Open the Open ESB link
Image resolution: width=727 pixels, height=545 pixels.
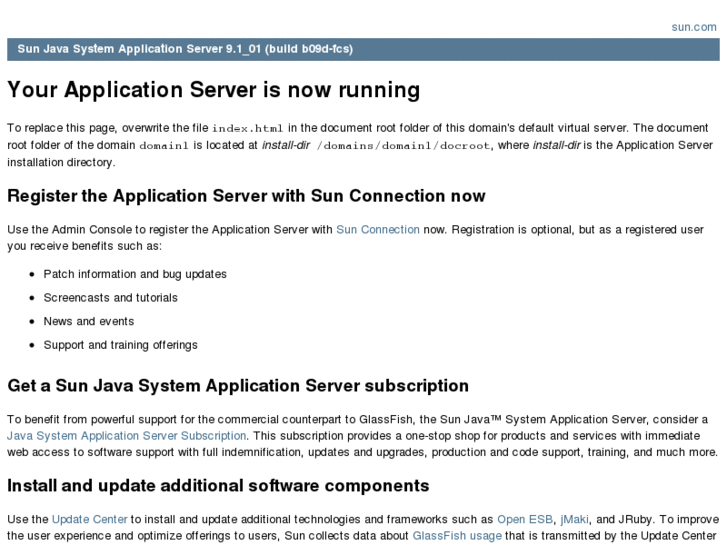524,519
